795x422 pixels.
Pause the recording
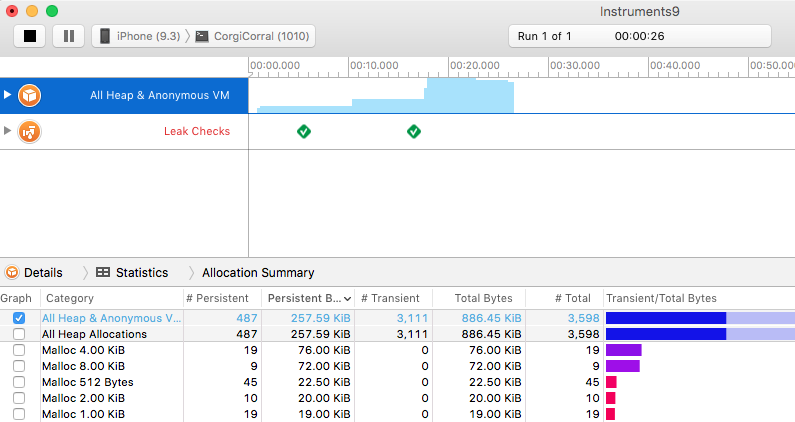pyautogui.click(x=68, y=36)
